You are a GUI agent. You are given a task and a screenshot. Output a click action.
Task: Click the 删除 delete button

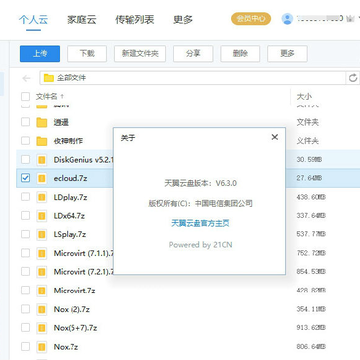tap(240, 54)
